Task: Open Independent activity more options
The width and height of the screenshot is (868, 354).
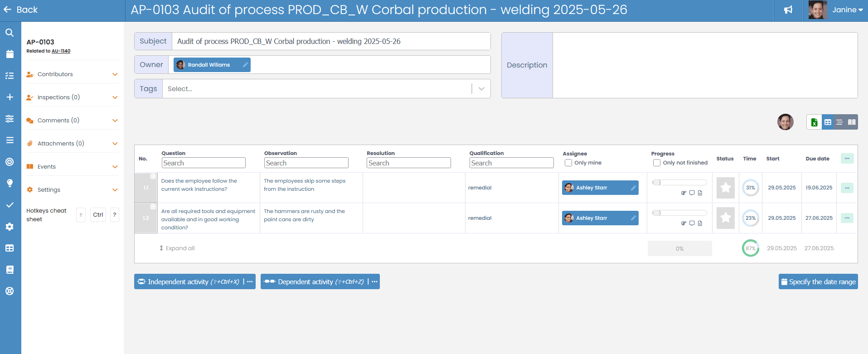Action: pos(250,281)
